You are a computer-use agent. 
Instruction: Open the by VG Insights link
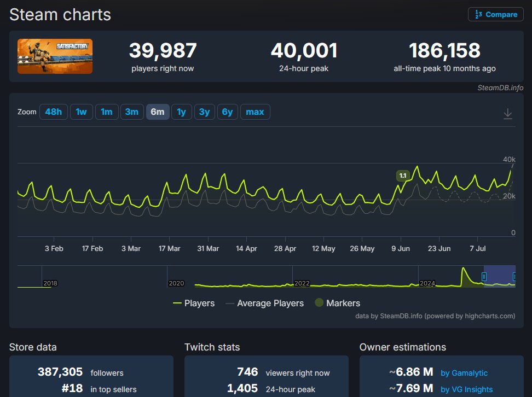[466, 389]
